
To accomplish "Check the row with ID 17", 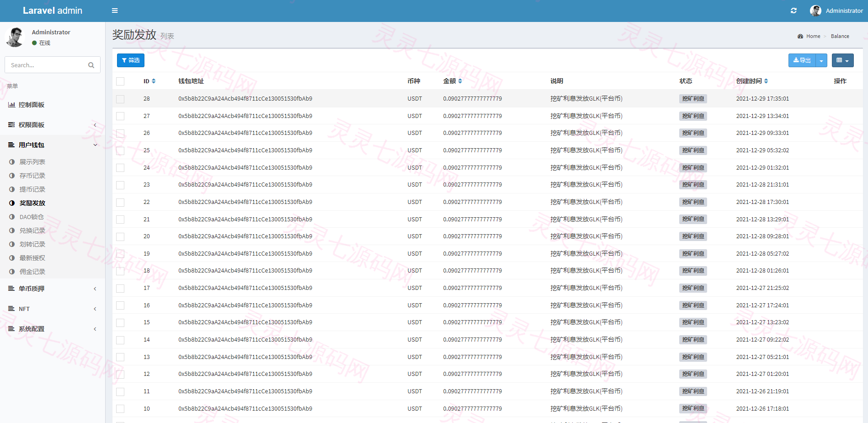I will click(x=120, y=288).
